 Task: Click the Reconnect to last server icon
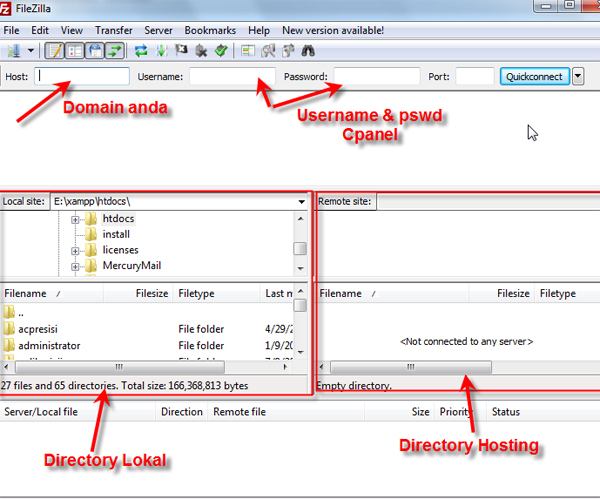(220, 50)
